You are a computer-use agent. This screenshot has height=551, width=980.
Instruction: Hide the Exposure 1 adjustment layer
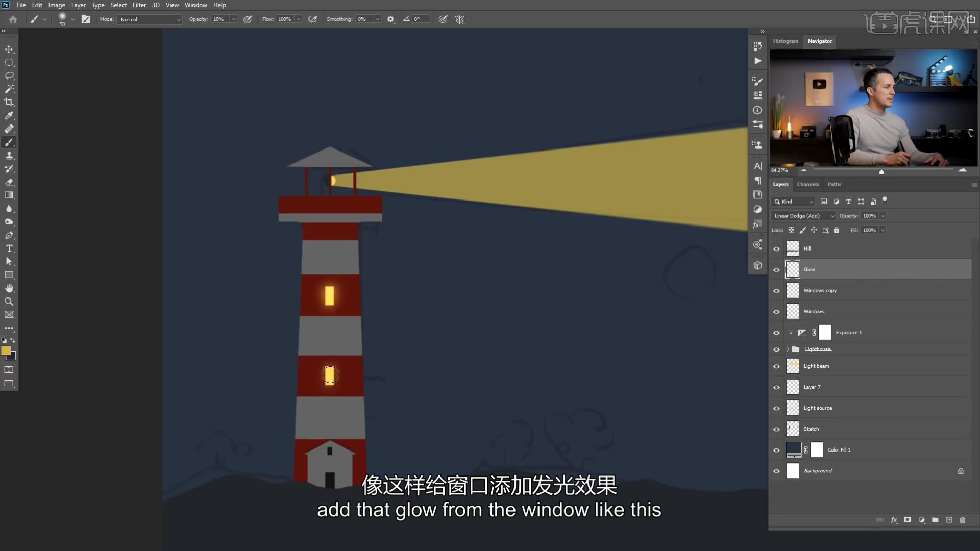coord(777,333)
